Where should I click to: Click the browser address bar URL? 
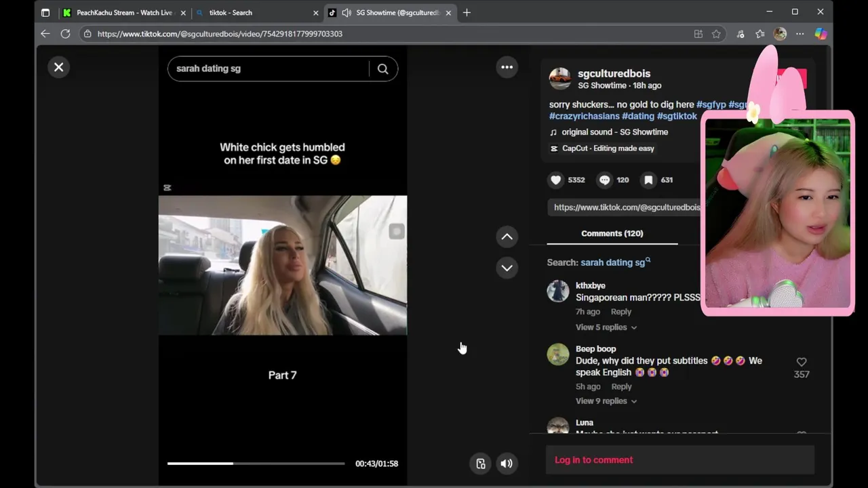(220, 33)
